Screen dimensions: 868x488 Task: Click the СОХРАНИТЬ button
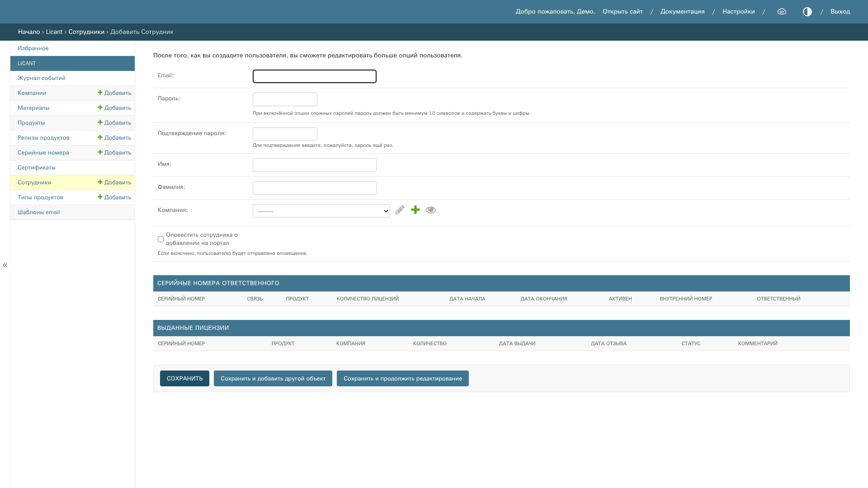(184, 379)
